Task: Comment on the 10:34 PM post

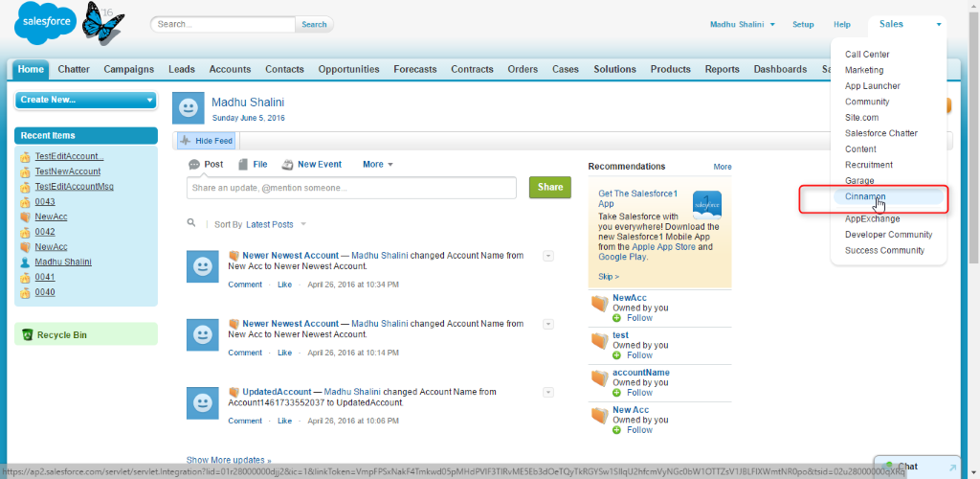Action: [x=245, y=285]
